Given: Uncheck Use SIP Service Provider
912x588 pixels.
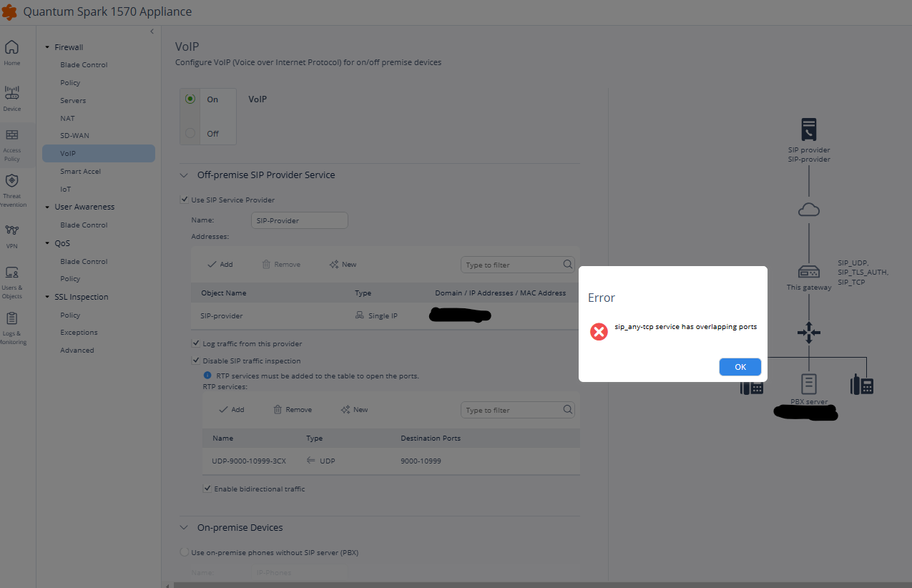Looking at the screenshot, I should (185, 200).
